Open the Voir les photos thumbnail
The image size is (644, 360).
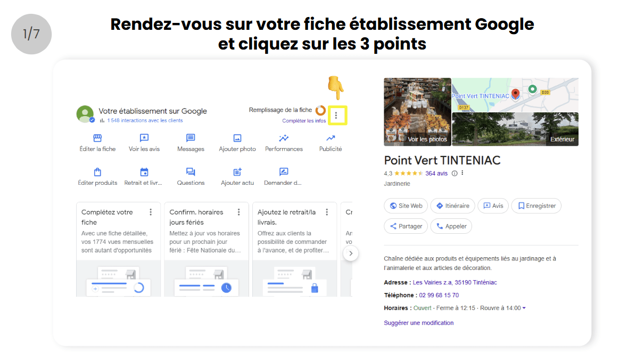click(417, 112)
